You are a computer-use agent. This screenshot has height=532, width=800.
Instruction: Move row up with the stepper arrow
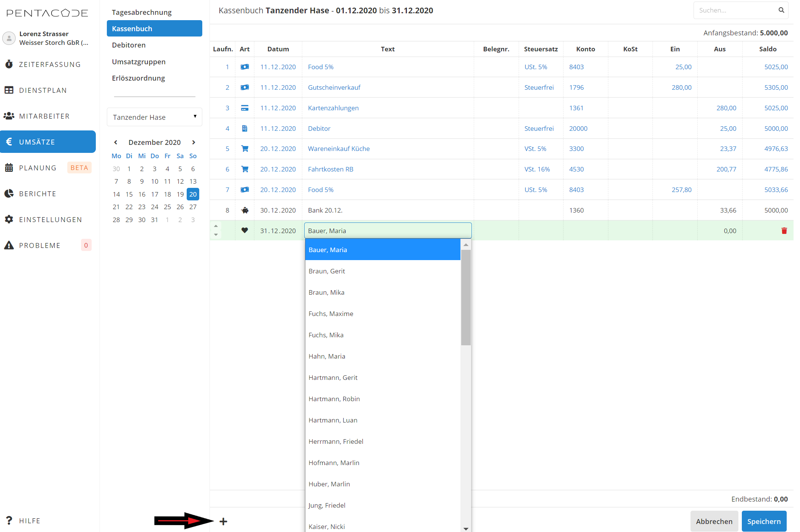point(216,226)
